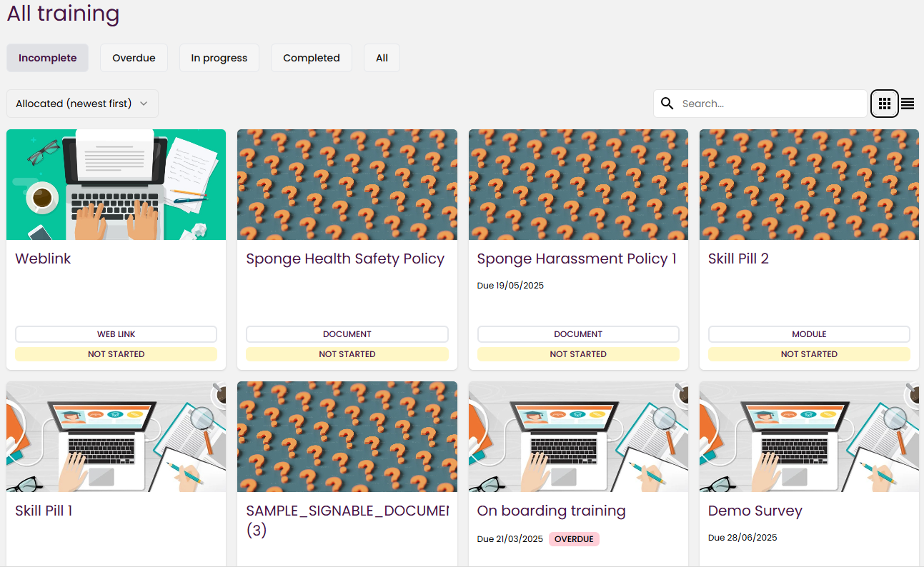Open On boarding training title

coord(551,511)
